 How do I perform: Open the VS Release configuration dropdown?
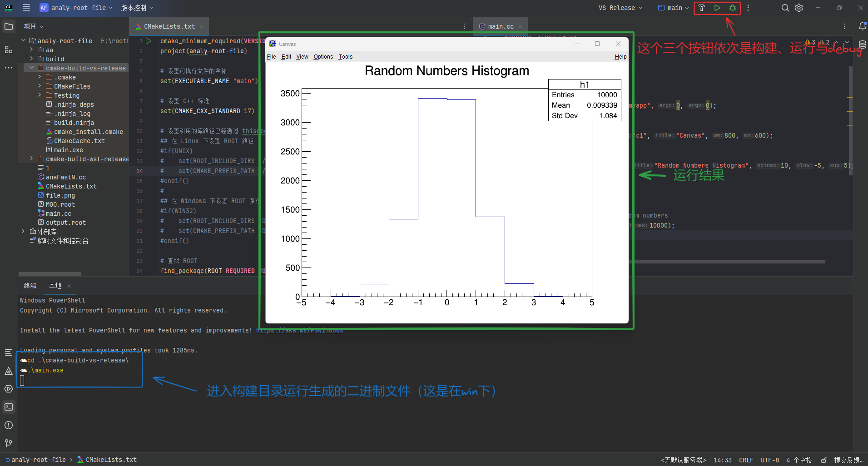tap(620, 8)
